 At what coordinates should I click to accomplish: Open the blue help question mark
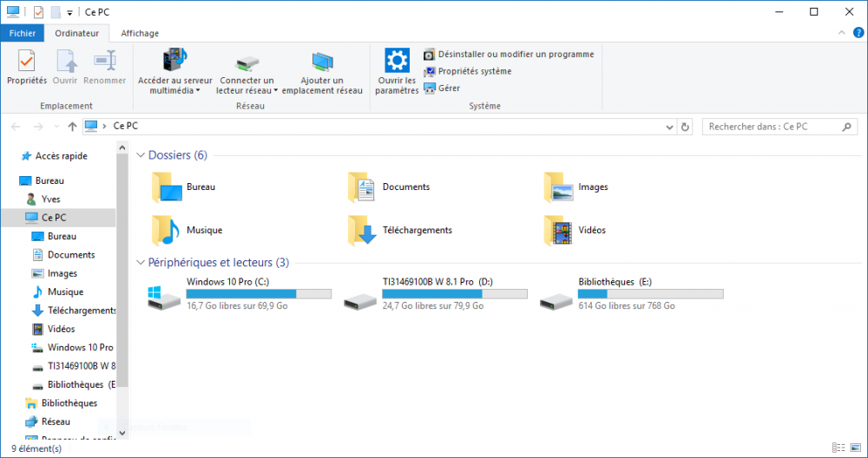[858, 33]
